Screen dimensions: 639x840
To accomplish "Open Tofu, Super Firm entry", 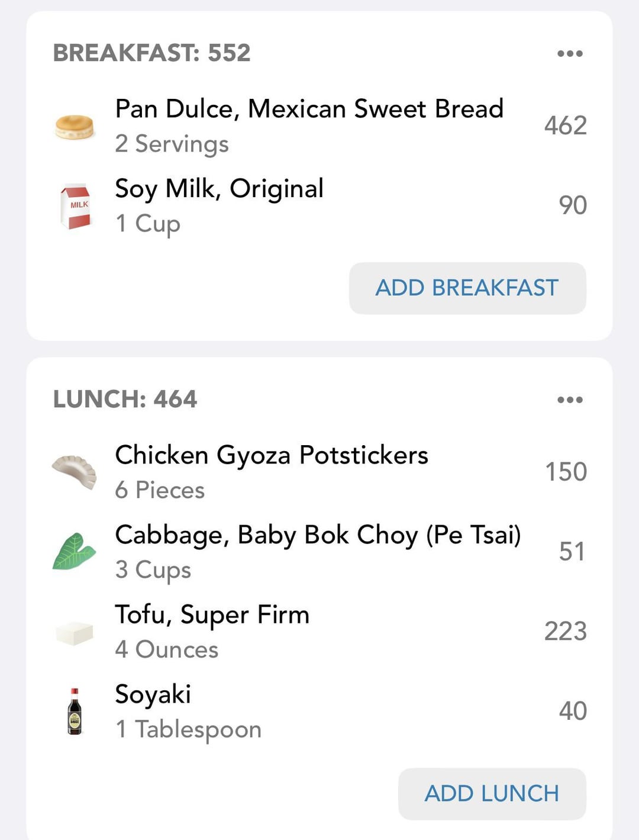I will (x=320, y=632).
